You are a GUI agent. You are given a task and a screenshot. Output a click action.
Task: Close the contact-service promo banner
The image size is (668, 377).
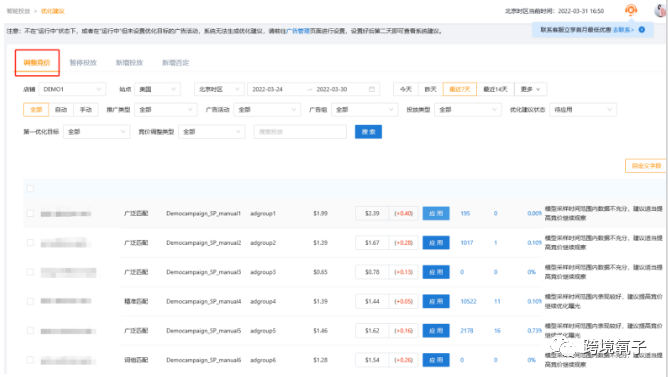[x=642, y=29]
